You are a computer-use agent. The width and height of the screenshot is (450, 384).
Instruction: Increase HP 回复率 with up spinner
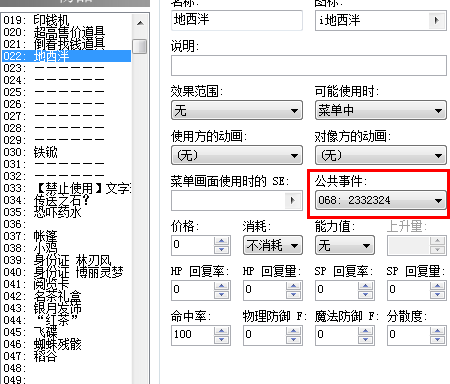[221, 286]
